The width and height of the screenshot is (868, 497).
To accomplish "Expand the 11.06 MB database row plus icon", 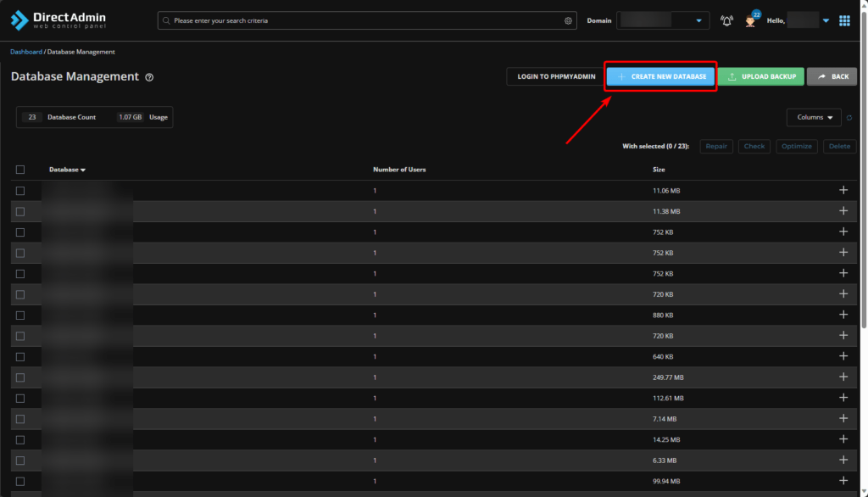I will [x=843, y=191].
